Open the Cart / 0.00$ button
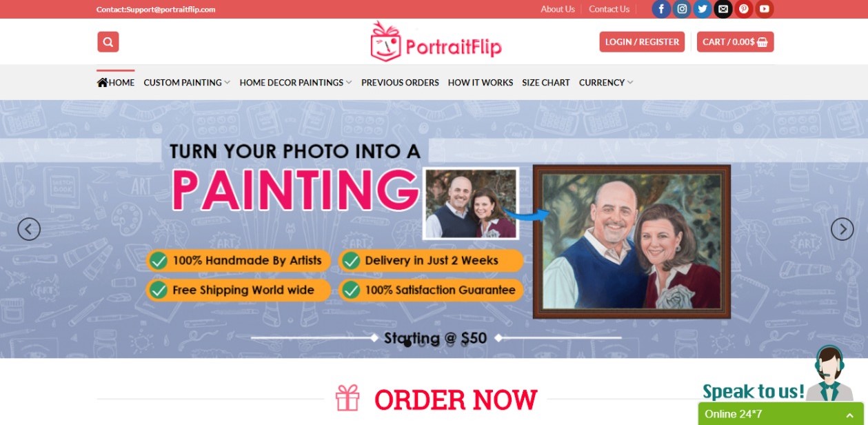Viewport: 868px width, 425px height. tap(735, 42)
